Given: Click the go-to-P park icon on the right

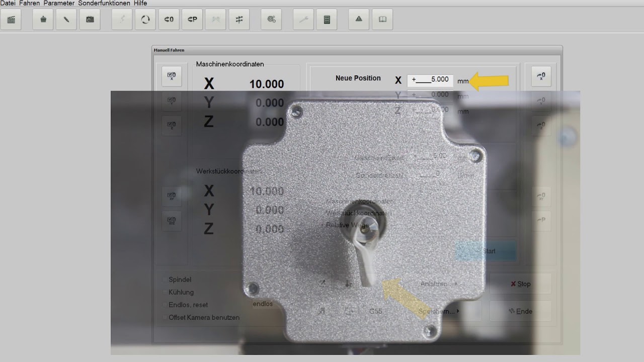Looking at the screenshot, I should point(541,221).
